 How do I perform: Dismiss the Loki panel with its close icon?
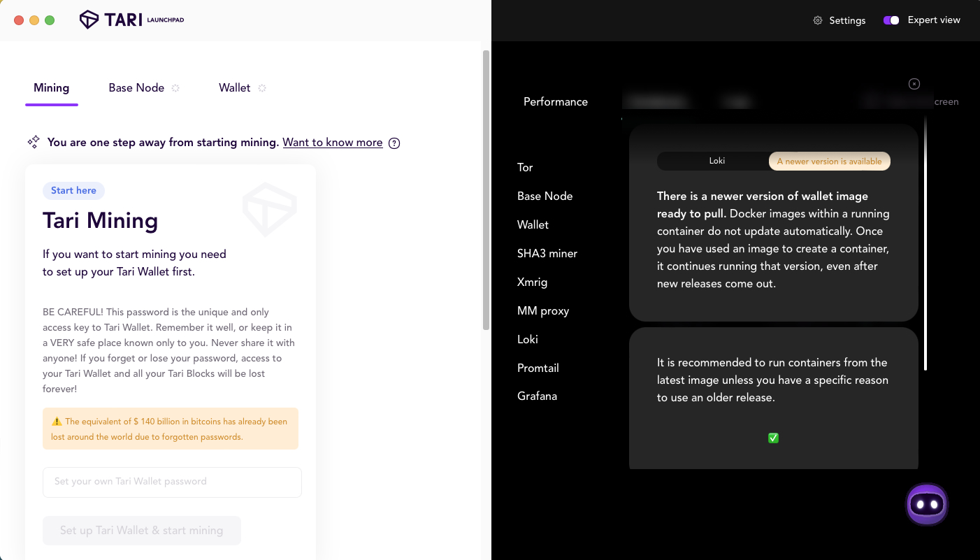(x=914, y=83)
